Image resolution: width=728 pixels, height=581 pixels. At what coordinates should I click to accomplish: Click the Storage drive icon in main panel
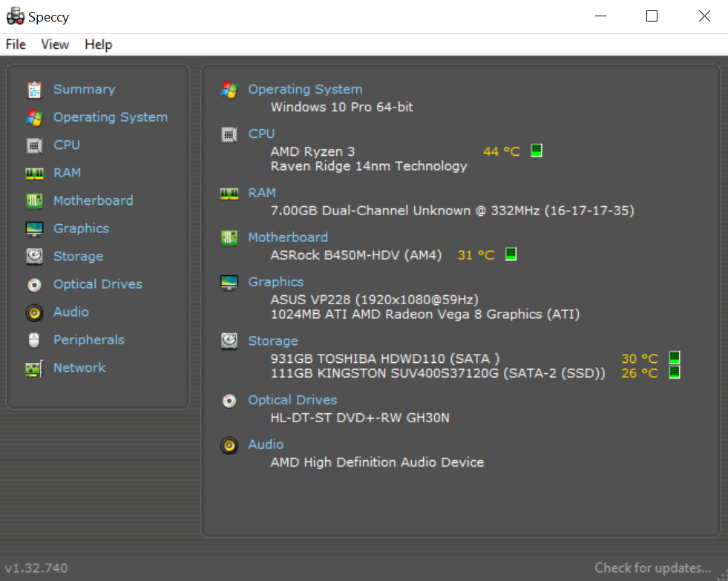[229, 341]
